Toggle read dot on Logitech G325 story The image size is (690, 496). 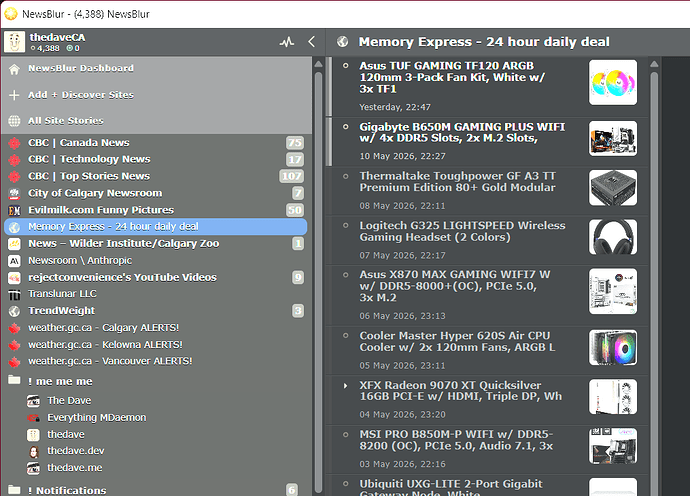[x=345, y=225]
